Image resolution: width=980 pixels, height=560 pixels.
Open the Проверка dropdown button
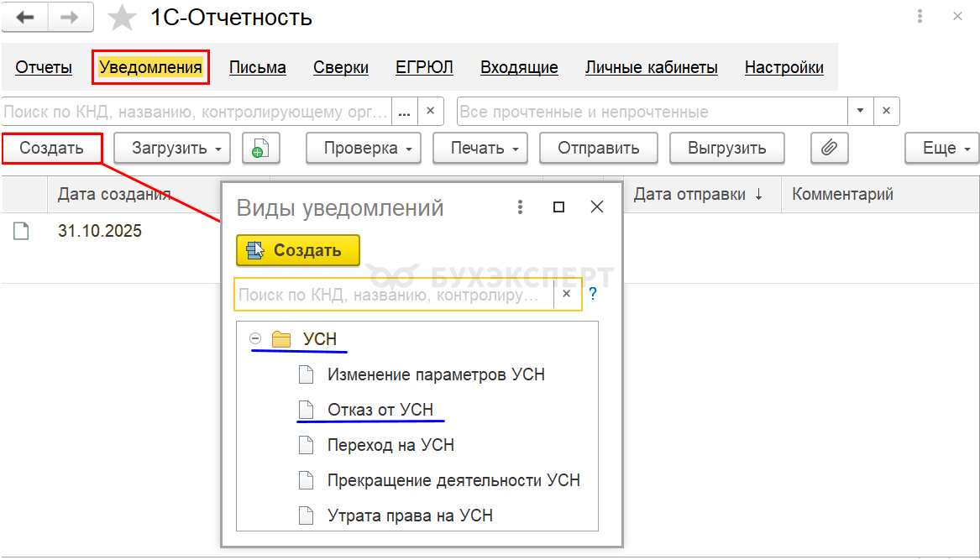click(364, 148)
